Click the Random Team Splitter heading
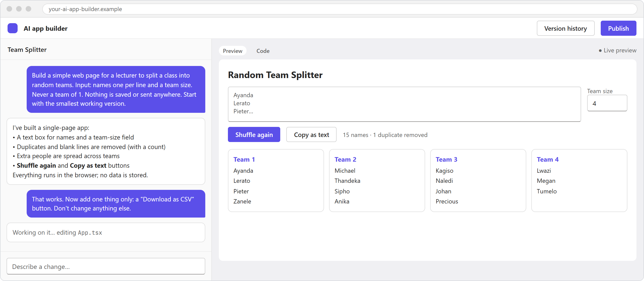 [275, 75]
